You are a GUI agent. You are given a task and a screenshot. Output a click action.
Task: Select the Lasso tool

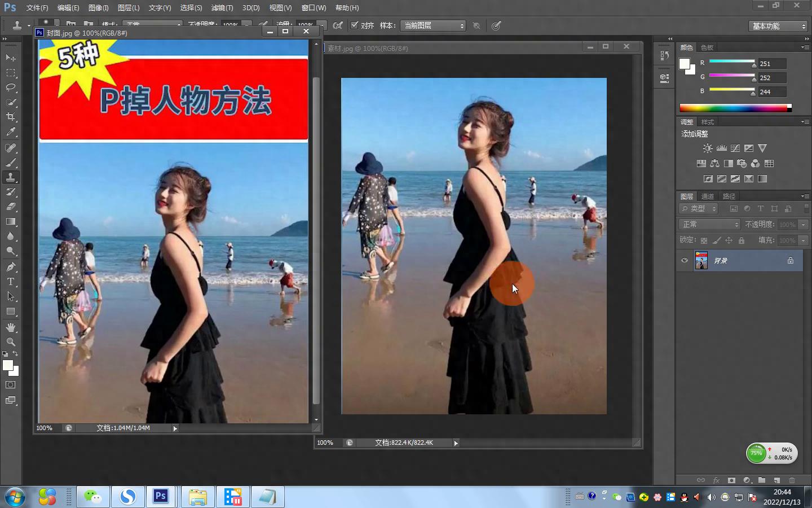(x=11, y=87)
